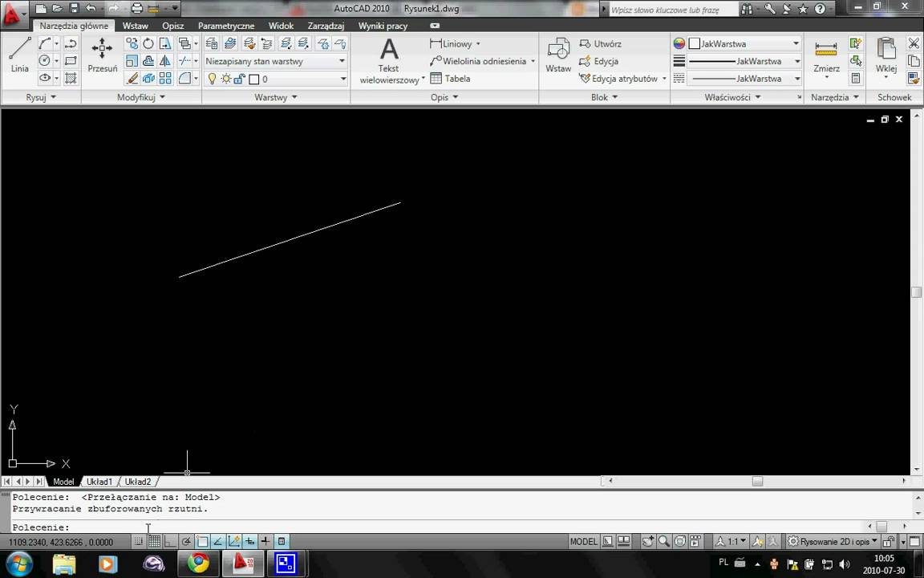Toggle polar tracking in status bar
The image size is (924, 578).
(186, 541)
